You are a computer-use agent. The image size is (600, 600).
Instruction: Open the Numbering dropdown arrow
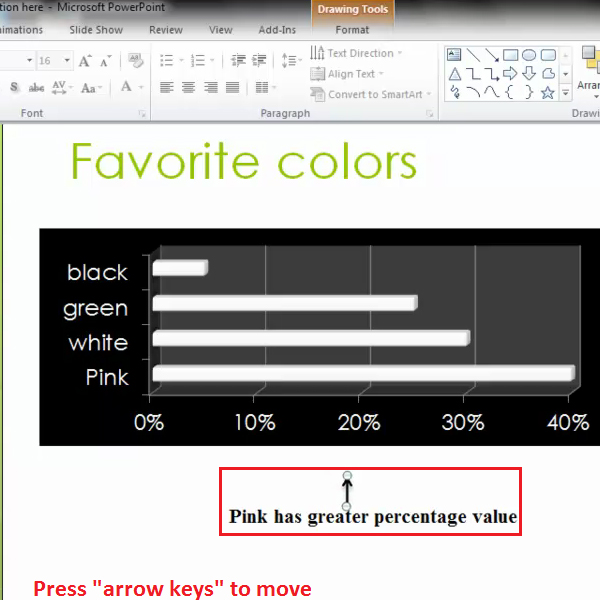212,60
